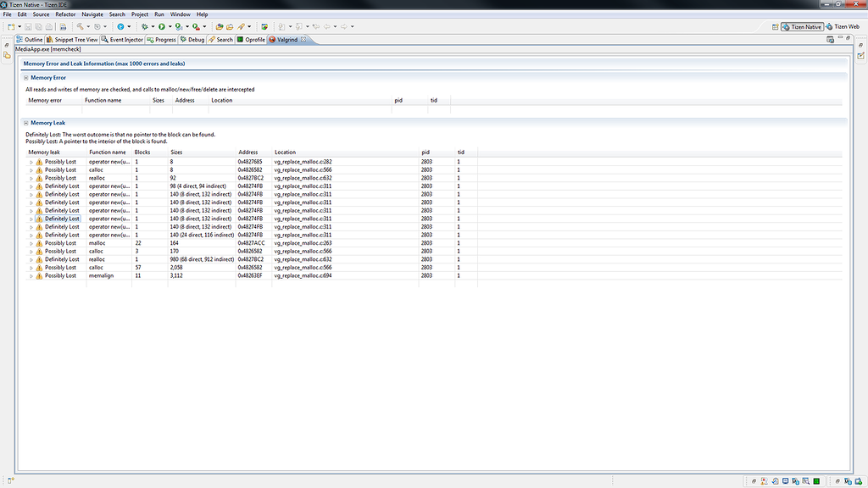Click the Save toolbar icon
The image size is (868, 488).
[28, 26]
